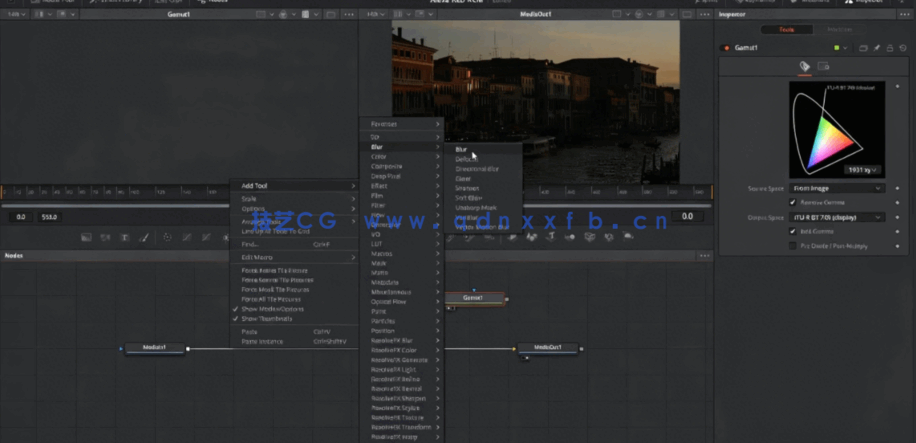Image resolution: width=916 pixels, height=443 pixels.
Task: Set keyframe for Source Space
Action: point(897,188)
